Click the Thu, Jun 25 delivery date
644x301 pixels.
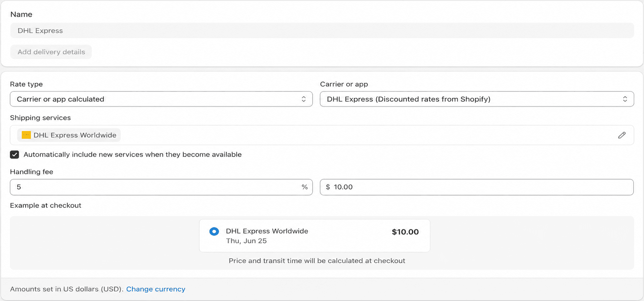pos(246,241)
